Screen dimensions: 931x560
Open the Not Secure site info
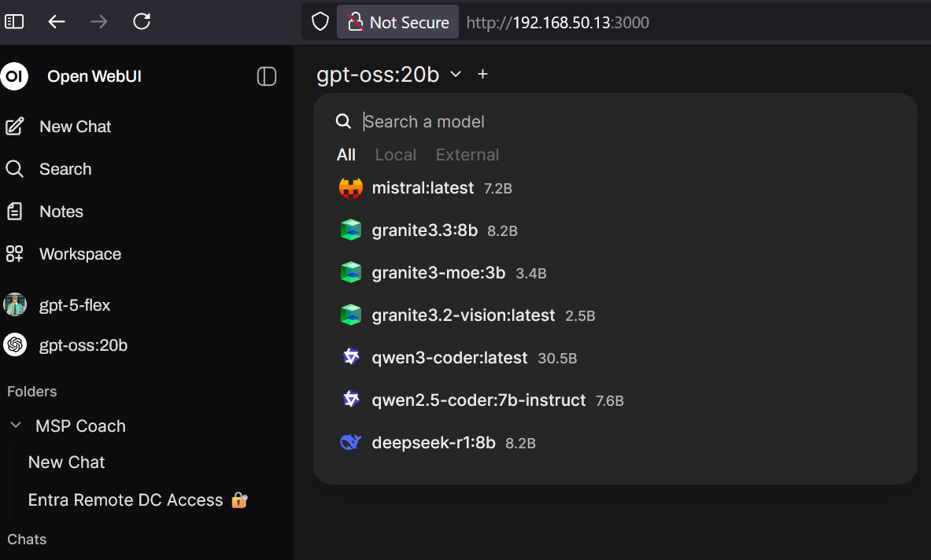click(397, 22)
